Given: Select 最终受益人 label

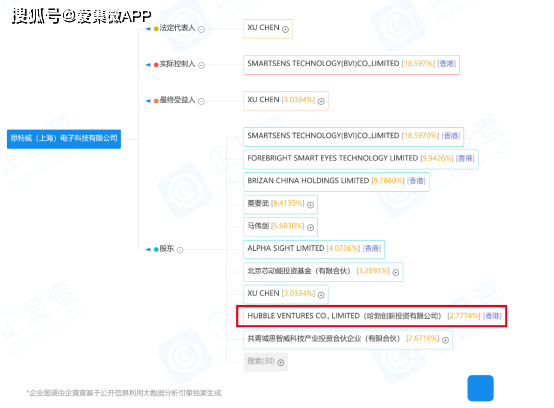Looking at the screenshot, I should 177,100.
